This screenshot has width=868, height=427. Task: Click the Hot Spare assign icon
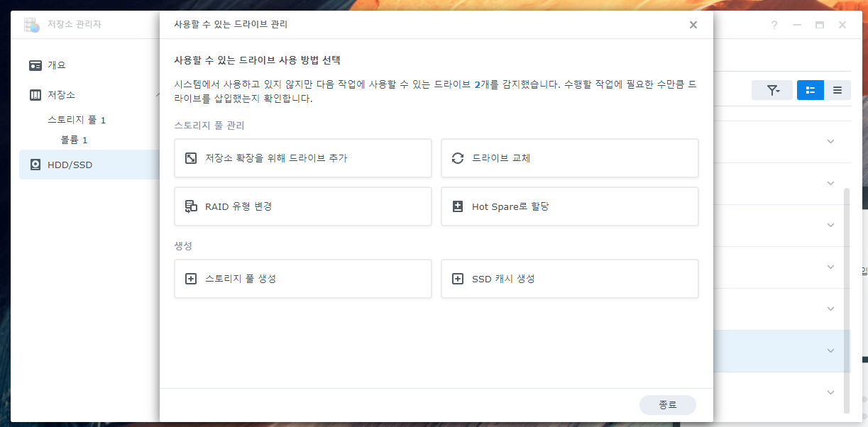(458, 206)
